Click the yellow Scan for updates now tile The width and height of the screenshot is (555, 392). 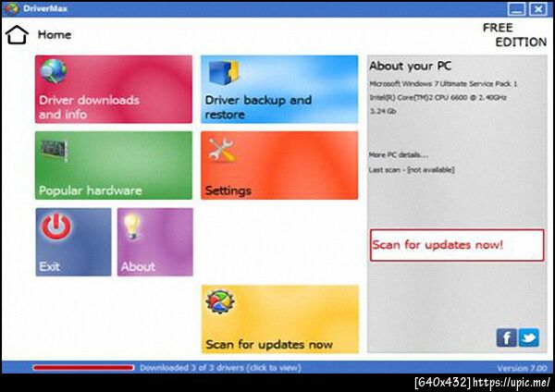point(280,319)
